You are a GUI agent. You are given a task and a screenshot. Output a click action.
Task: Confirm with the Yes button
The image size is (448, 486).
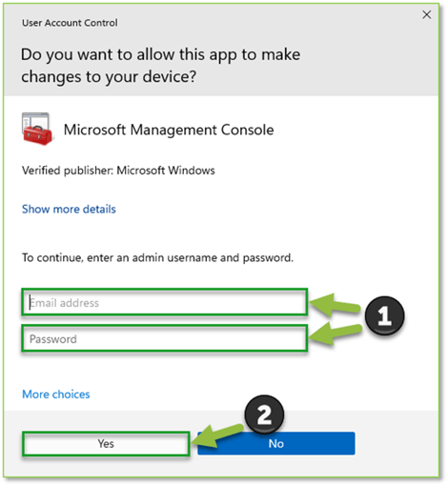[x=106, y=443]
